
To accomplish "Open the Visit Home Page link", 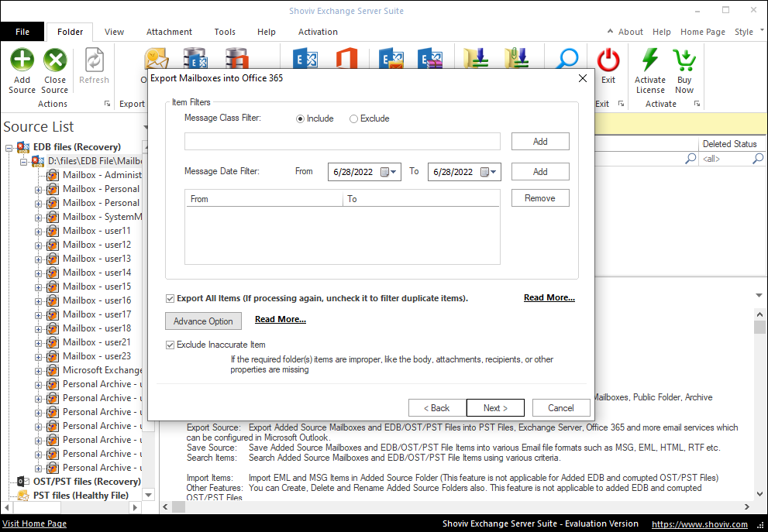I will coord(34,523).
